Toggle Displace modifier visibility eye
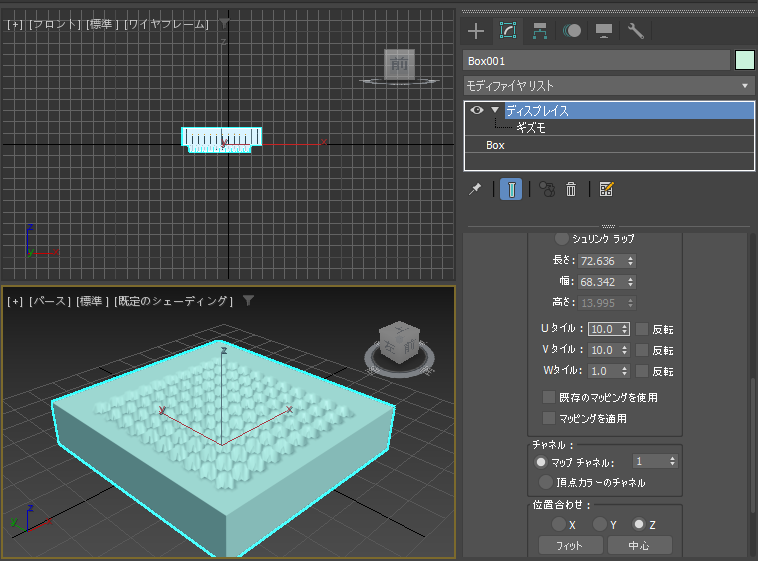Image resolution: width=758 pixels, height=561 pixels. (x=477, y=110)
